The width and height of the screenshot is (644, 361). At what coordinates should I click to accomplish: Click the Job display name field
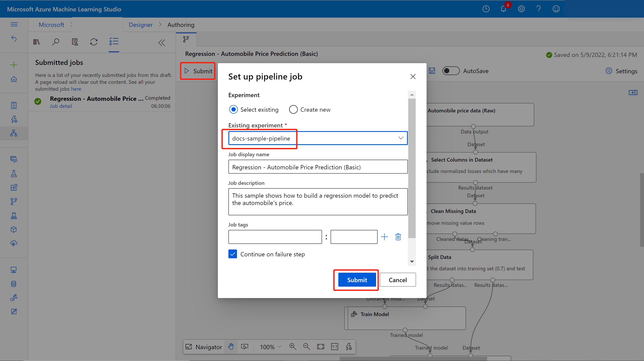pyautogui.click(x=318, y=167)
